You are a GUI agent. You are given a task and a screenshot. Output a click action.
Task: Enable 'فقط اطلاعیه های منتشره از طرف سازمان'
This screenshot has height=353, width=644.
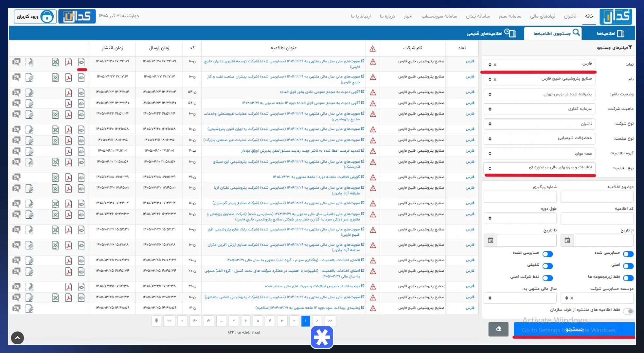click(x=628, y=311)
